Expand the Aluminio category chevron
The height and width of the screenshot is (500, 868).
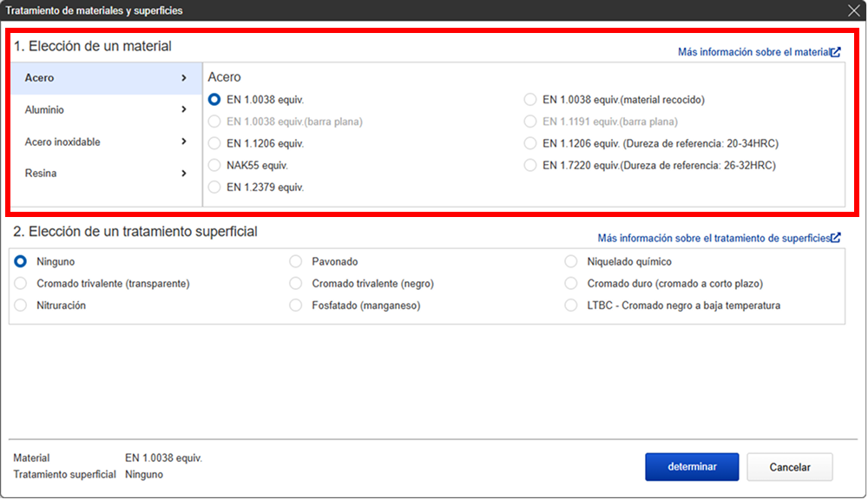(x=184, y=110)
